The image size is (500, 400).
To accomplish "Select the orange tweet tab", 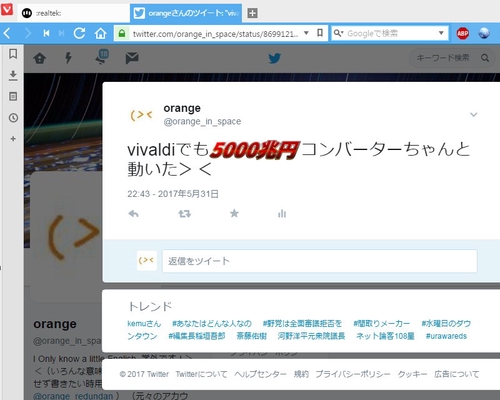I will 186,13.
